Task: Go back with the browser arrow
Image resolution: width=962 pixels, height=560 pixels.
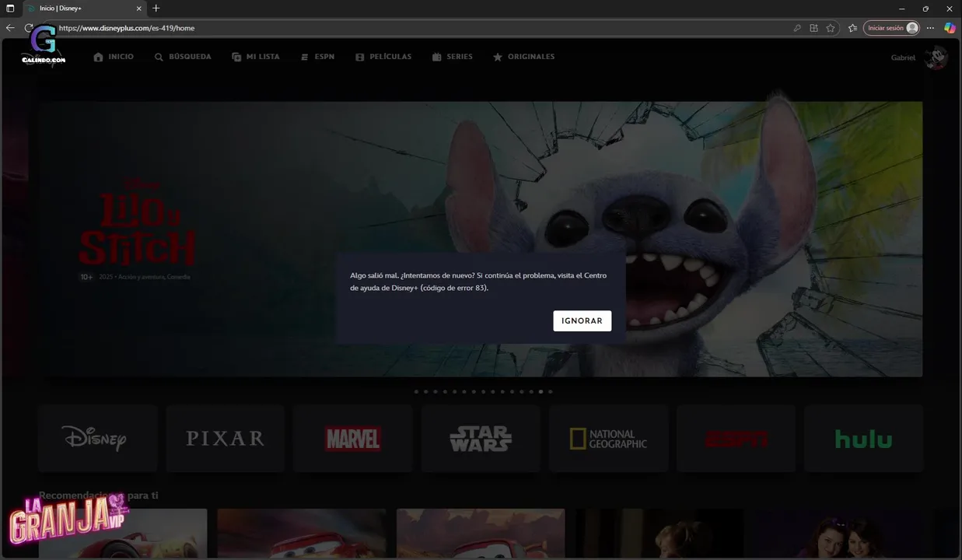Action: pos(10,28)
